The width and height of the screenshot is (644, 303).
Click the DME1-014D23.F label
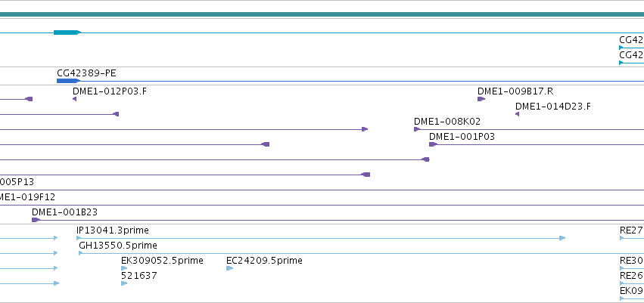click(553, 107)
